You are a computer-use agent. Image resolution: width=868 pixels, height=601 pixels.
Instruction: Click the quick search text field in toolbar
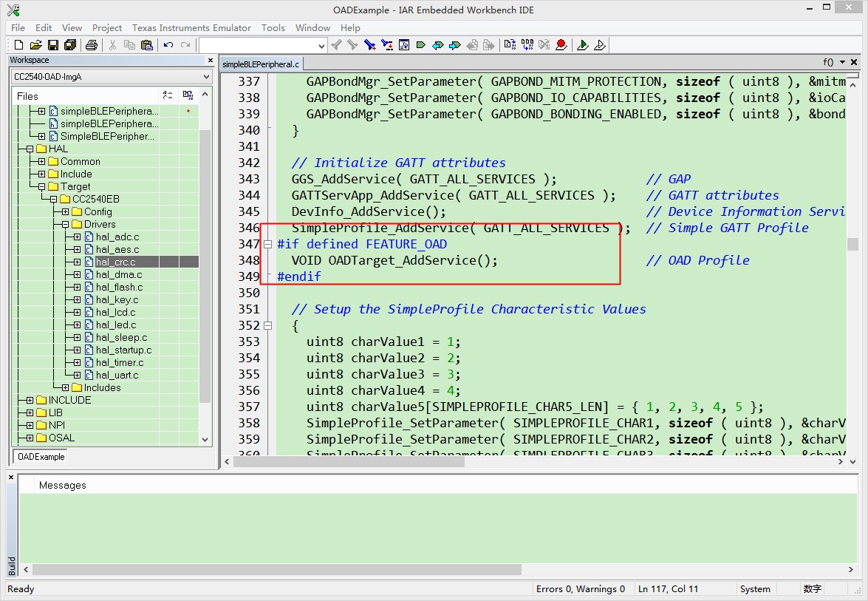pos(257,45)
